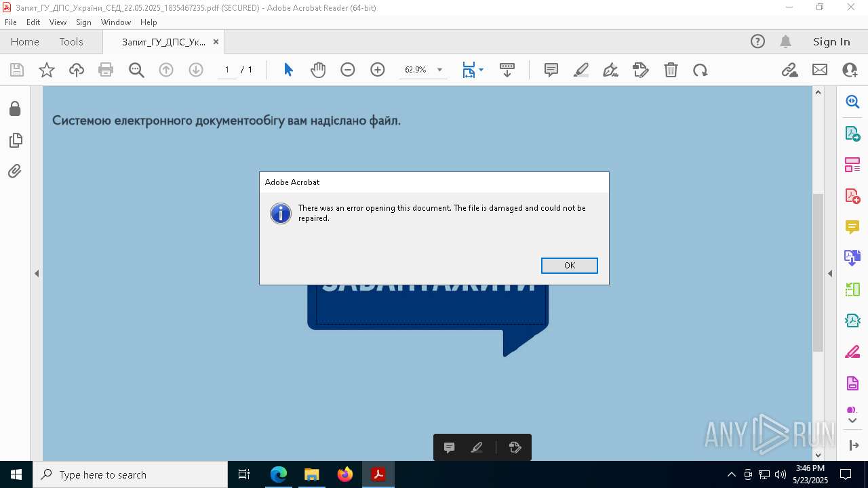The height and width of the screenshot is (488, 868).
Task: Click the Edit PDF page icon in the toolbar
Action: [x=641, y=70]
